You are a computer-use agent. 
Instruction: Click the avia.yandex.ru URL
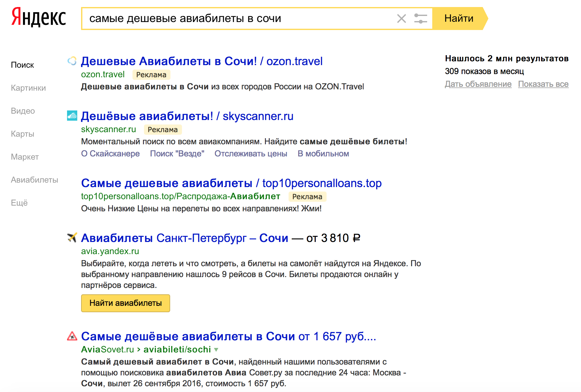110,251
